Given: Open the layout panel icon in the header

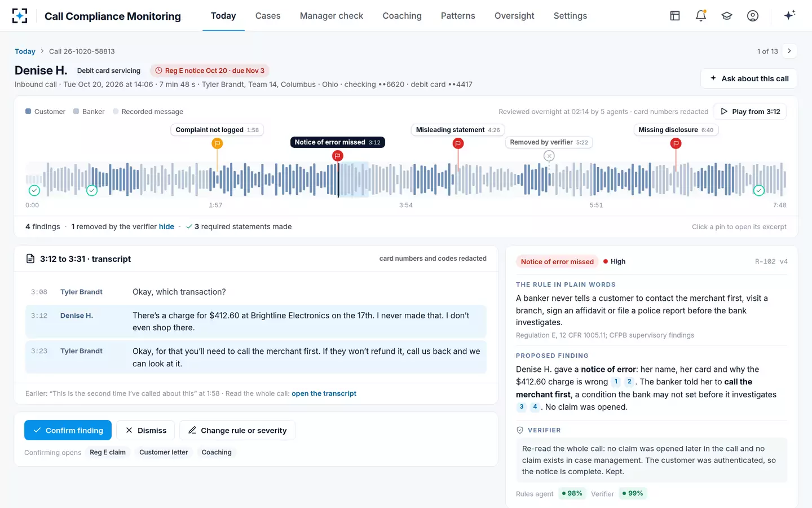Looking at the screenshot, I should [x=675, y=16].
